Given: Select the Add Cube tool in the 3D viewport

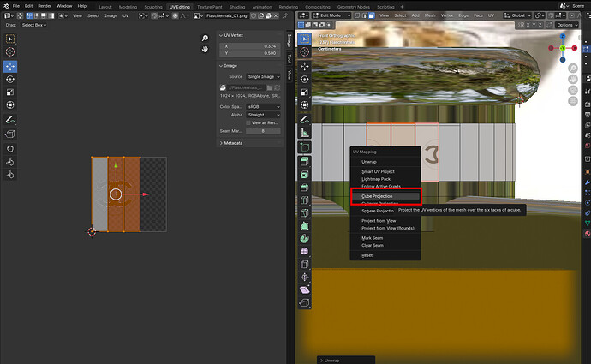Looking at the screenshot, I should (305, 147).
